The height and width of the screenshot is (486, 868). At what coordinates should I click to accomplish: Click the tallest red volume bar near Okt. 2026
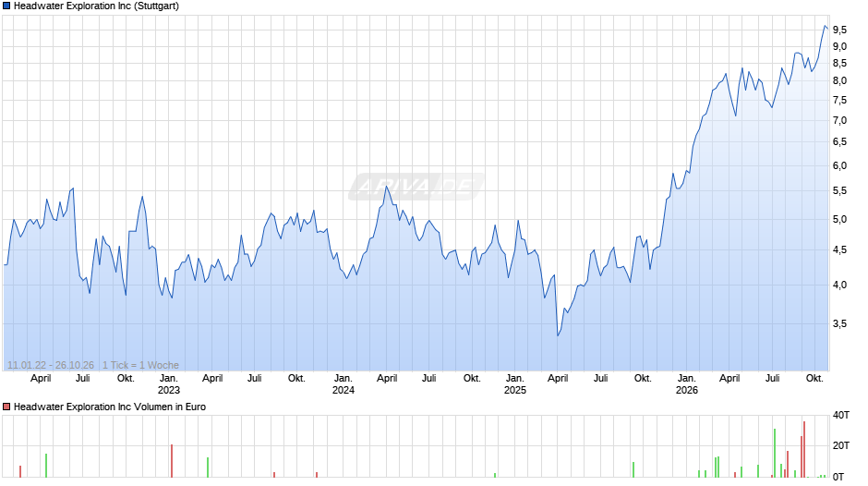point(804,449)
